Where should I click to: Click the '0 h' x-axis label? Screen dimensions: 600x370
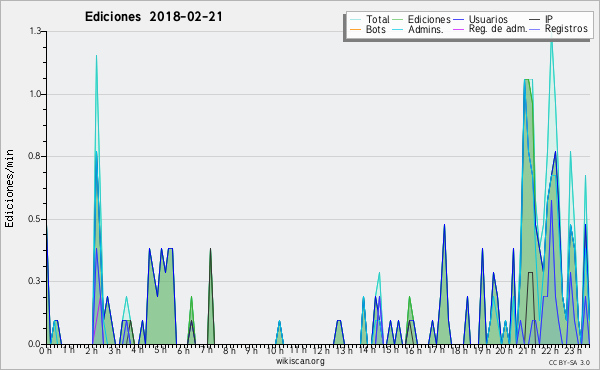45,351
